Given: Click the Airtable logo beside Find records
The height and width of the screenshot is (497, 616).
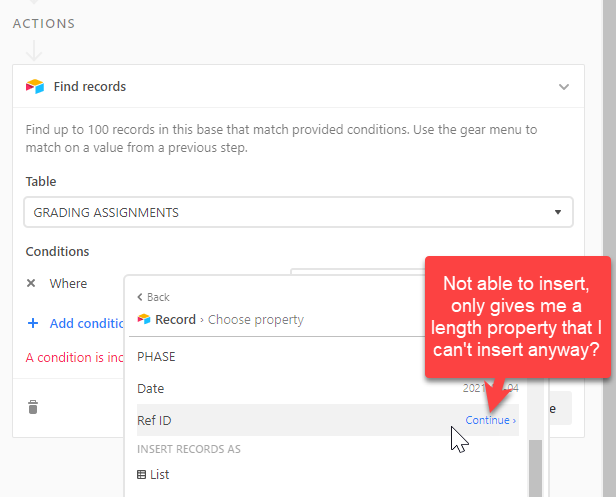Looking at the screenshot, I should click(x=35, y=86).
